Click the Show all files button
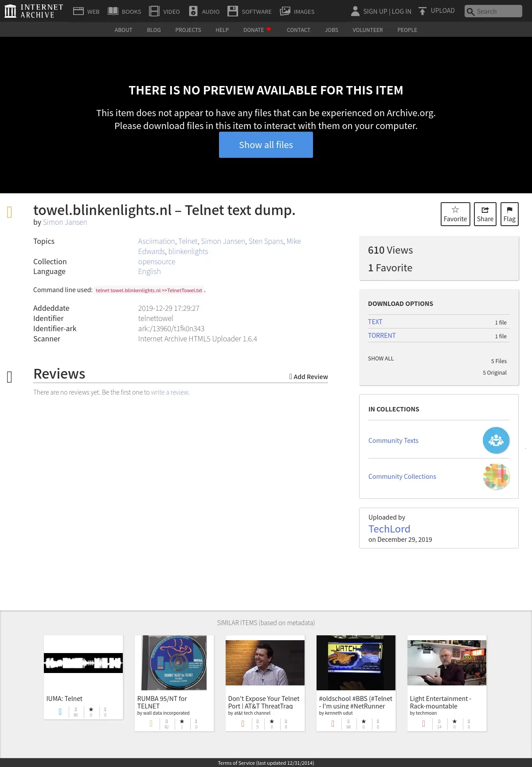This screenshot has width=532, height=767. tap(266, 145)
